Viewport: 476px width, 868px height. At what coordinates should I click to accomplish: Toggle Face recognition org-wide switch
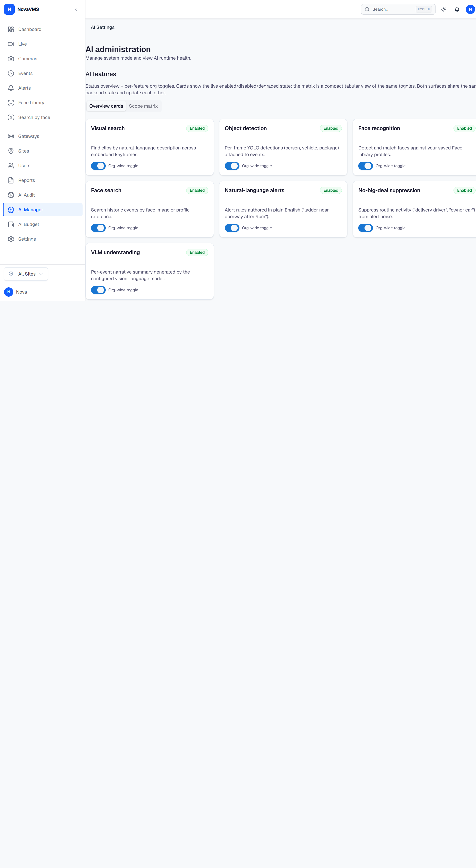365,166
